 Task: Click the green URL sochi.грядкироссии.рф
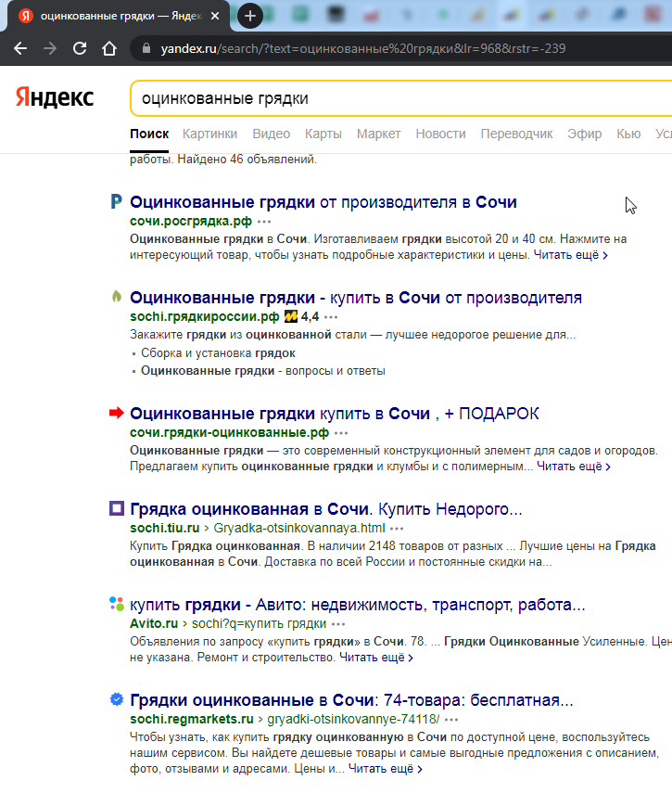(205, 316)
